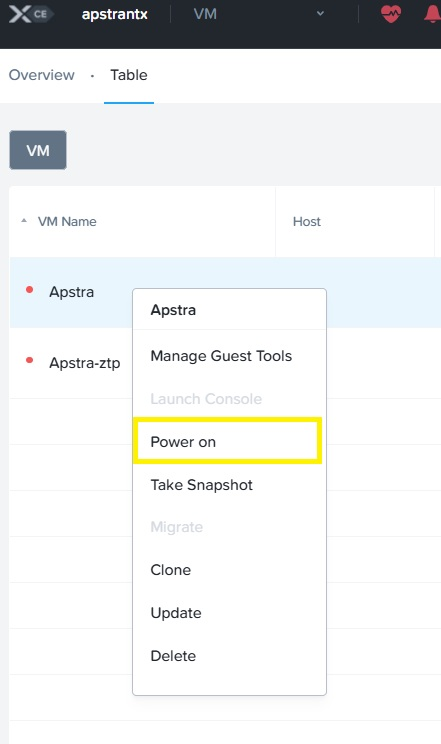Choose Clone in the context menu
The image size is (441, 744).
pos(170,570)
